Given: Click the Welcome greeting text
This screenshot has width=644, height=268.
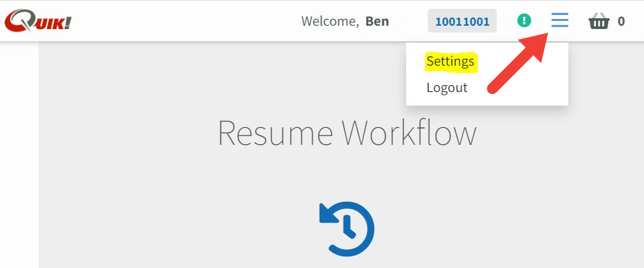Looking at the screenshot, I should (330, 22).
